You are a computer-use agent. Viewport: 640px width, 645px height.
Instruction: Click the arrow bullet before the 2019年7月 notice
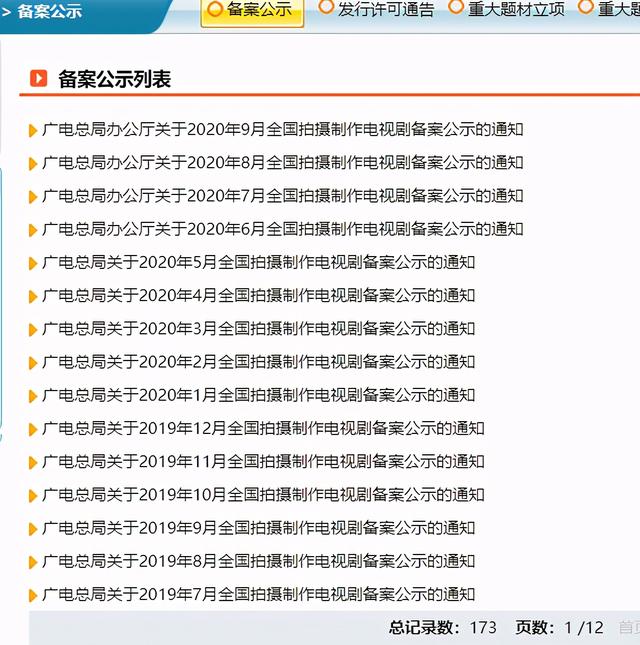34,595
